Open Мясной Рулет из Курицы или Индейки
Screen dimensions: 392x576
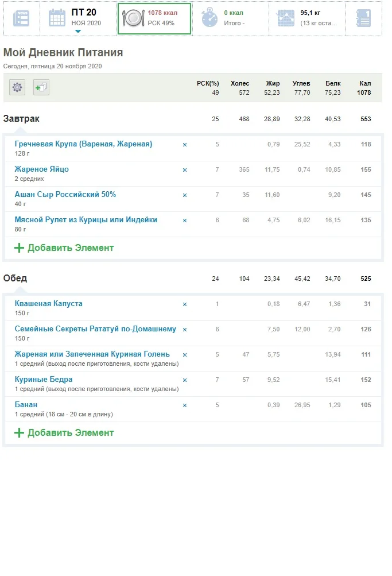point(86,220)
